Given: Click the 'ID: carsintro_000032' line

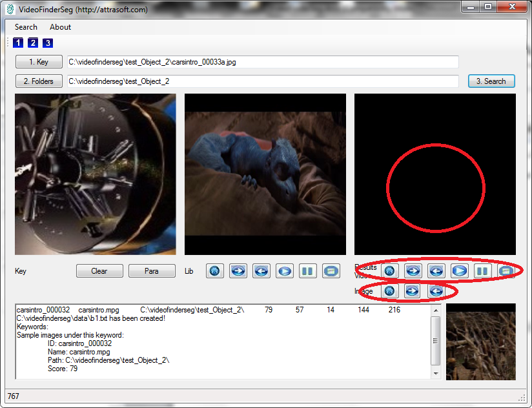Looking at the screenshot, I should [x=79, y=343].
